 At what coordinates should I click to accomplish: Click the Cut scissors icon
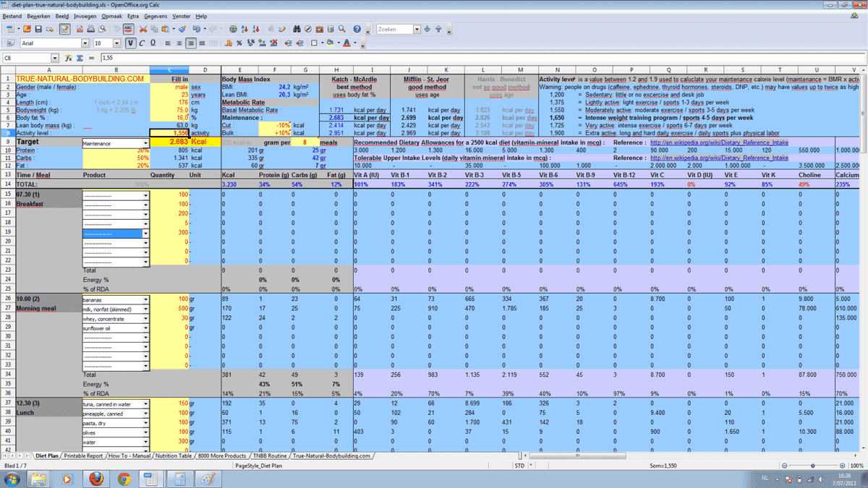coord(143,29)
